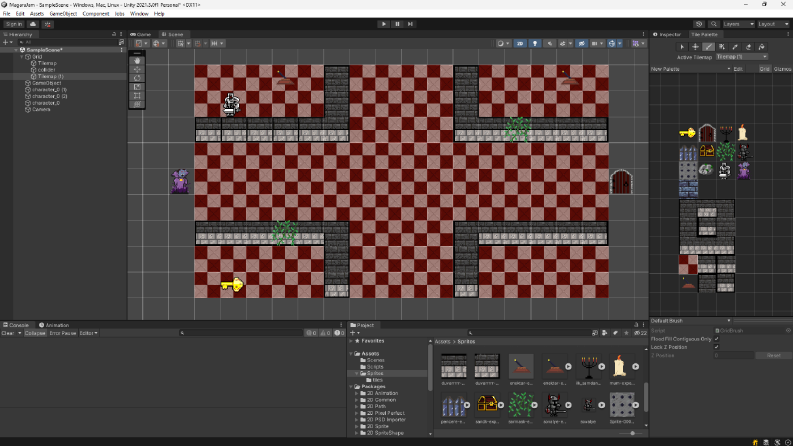This screenshot has height=446, width=793.
Task: Open the global search magnifier icon
Action: pos(714,24)
